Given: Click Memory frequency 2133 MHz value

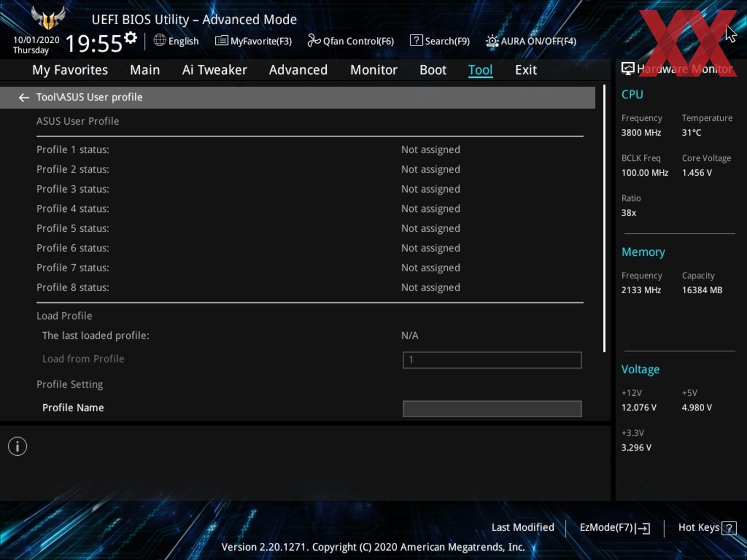Looking at the screenshot, I should click(x=641, y=290).
